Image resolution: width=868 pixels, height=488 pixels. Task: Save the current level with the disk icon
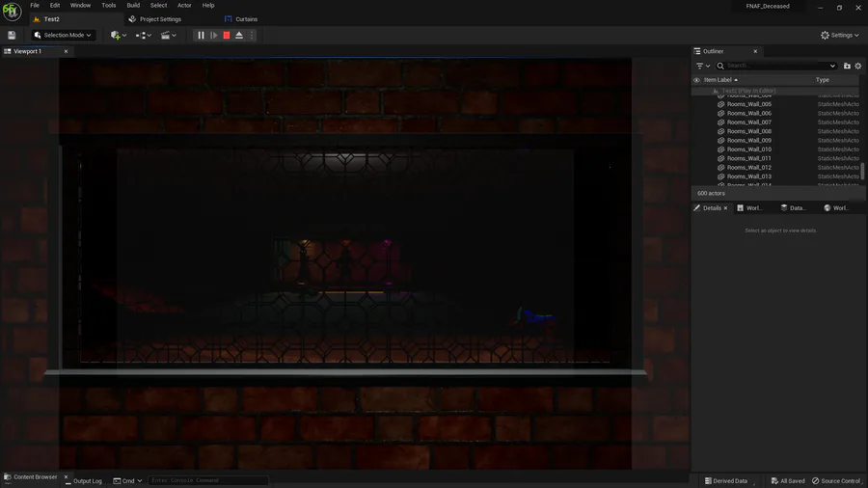(x=12, y=36)
